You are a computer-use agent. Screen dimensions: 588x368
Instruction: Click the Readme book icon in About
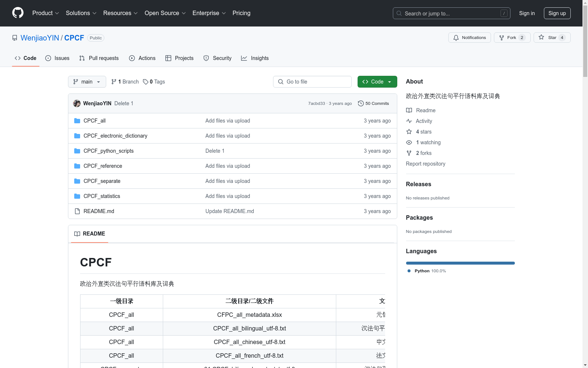409,110
